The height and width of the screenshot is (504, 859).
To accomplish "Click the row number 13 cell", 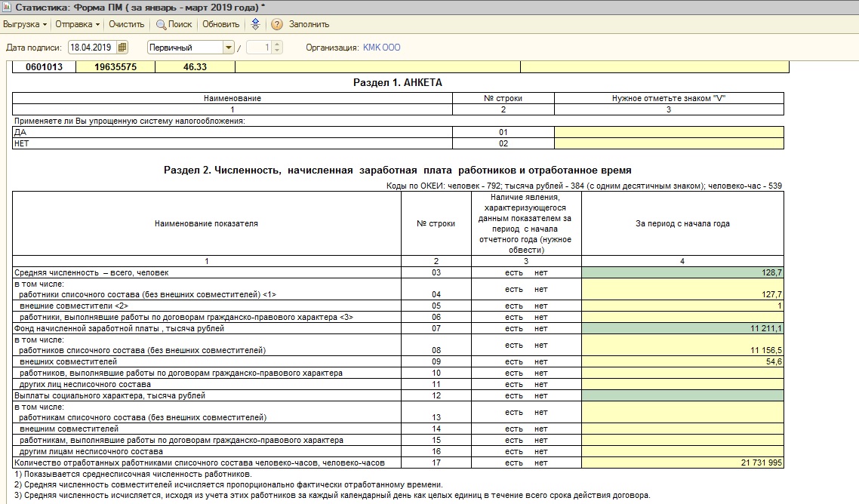I will coord(436,412).
